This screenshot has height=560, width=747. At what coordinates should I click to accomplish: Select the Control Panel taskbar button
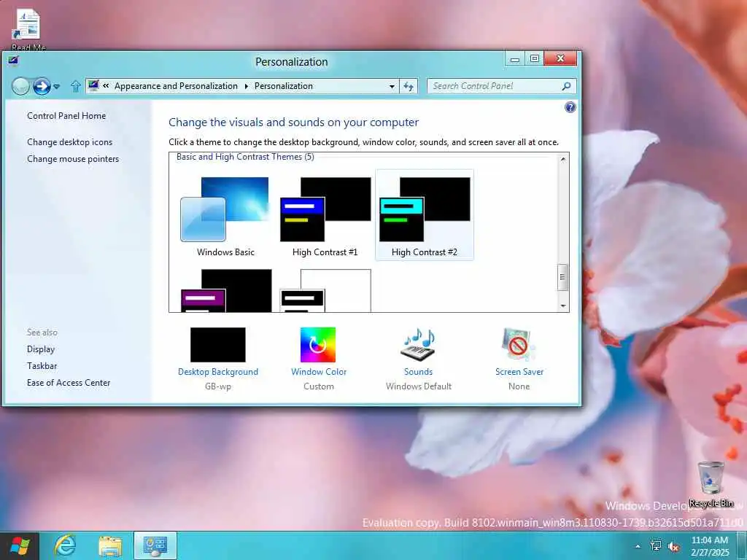[x=155, y=545]
